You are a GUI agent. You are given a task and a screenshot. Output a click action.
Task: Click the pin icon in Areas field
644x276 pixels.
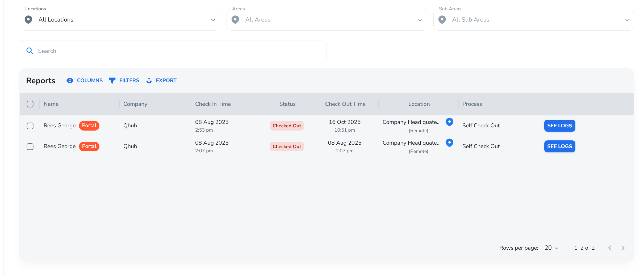coord(235,20)
